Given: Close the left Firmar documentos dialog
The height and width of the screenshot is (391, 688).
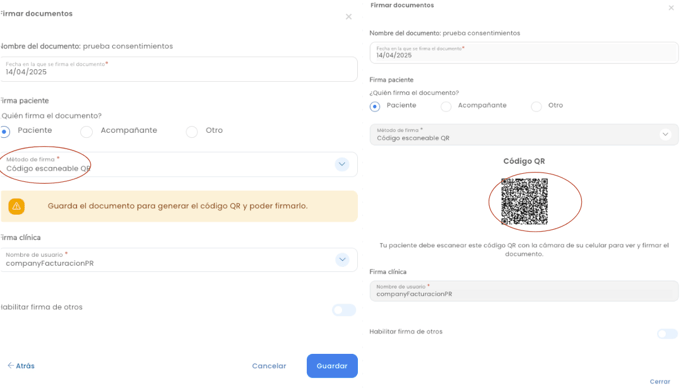Looking at the screenshot, I should point(348,17).
